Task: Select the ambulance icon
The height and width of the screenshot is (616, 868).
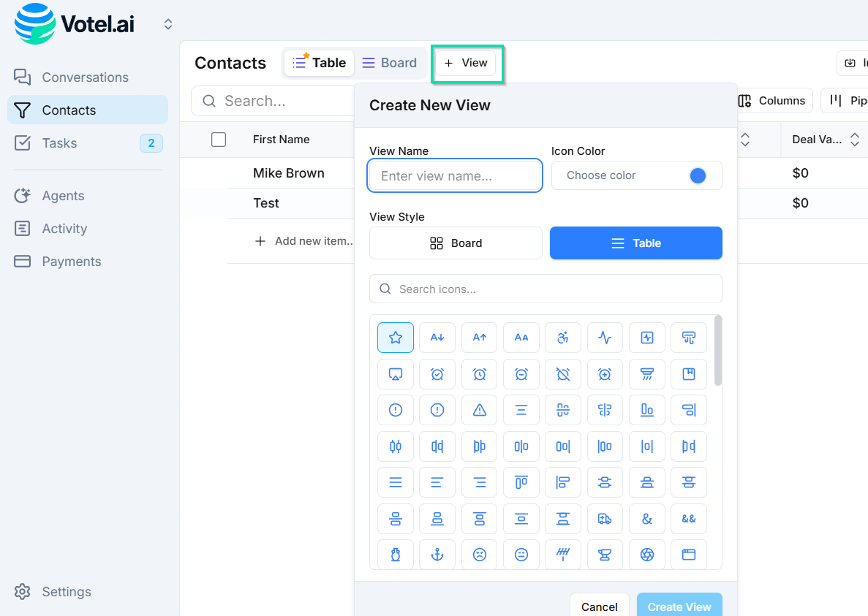Action: 605,519
